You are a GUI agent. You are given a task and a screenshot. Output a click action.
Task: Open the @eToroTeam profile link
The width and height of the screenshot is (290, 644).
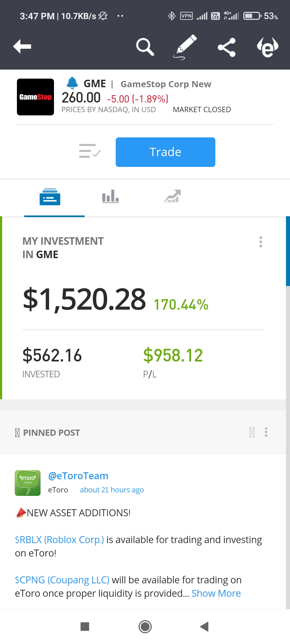[78, 476]
